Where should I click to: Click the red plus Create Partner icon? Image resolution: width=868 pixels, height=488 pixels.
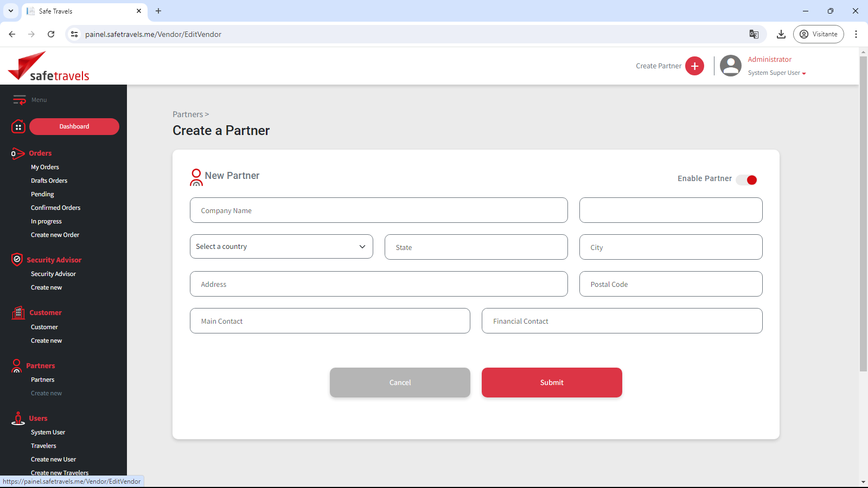694,66
